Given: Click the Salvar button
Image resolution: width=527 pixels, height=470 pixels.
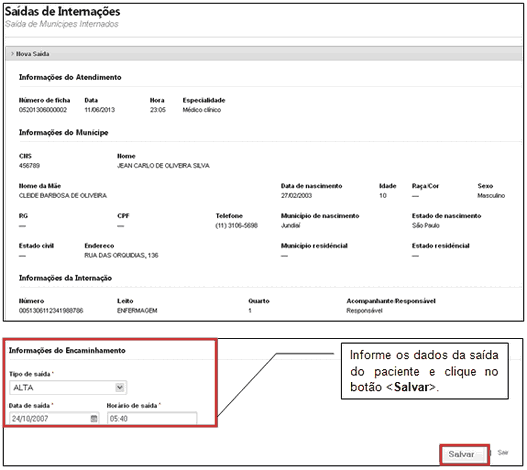Looking at the screenshot, I should point(461,454).
